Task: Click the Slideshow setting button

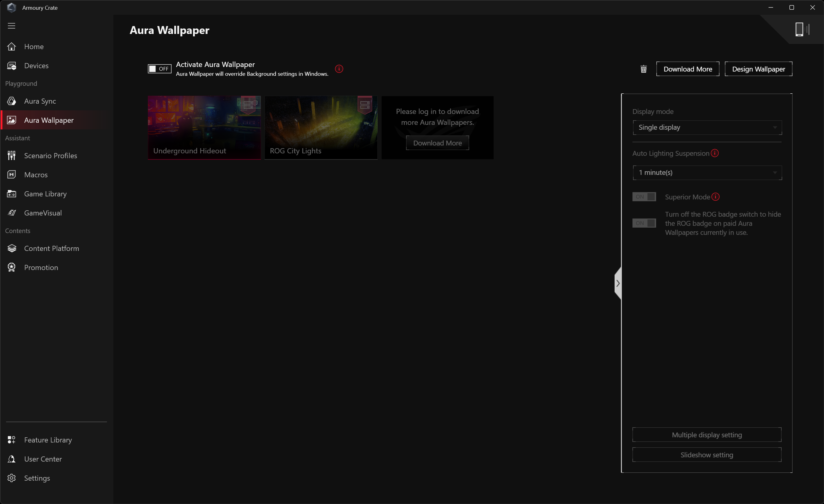Action: tap(706, 455)
